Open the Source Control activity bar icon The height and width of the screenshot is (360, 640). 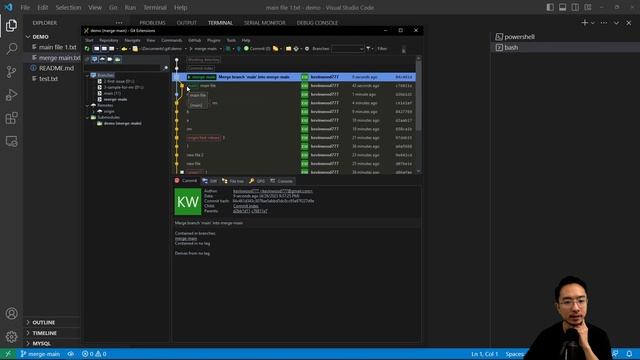(11, 72)
